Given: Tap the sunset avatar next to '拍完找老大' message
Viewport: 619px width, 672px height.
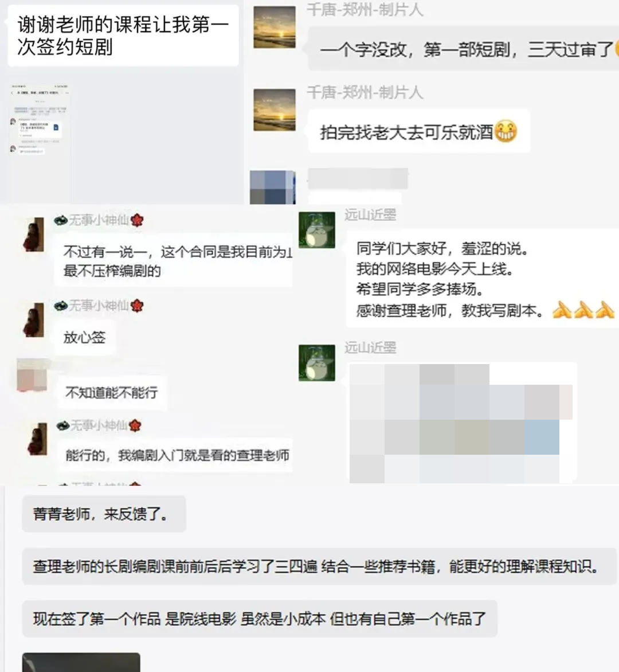Looking at the screenshot, I should (274, 110).
